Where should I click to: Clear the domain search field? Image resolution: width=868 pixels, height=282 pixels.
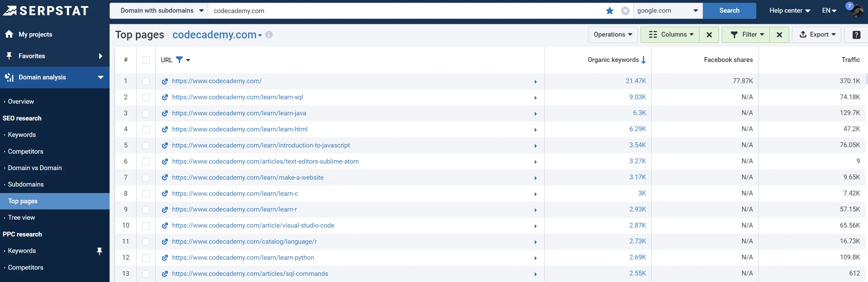(625, 11)
